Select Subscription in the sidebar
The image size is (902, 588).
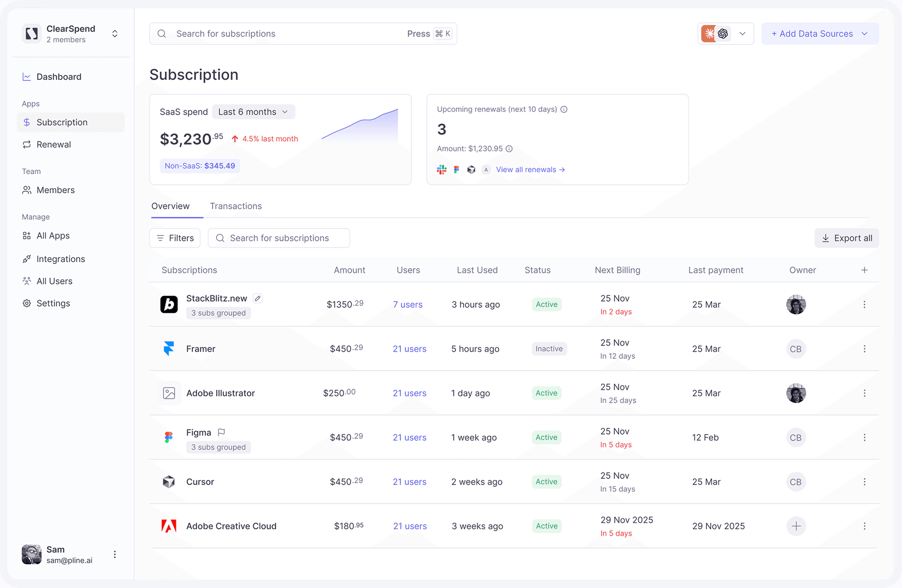coord(70,122)
